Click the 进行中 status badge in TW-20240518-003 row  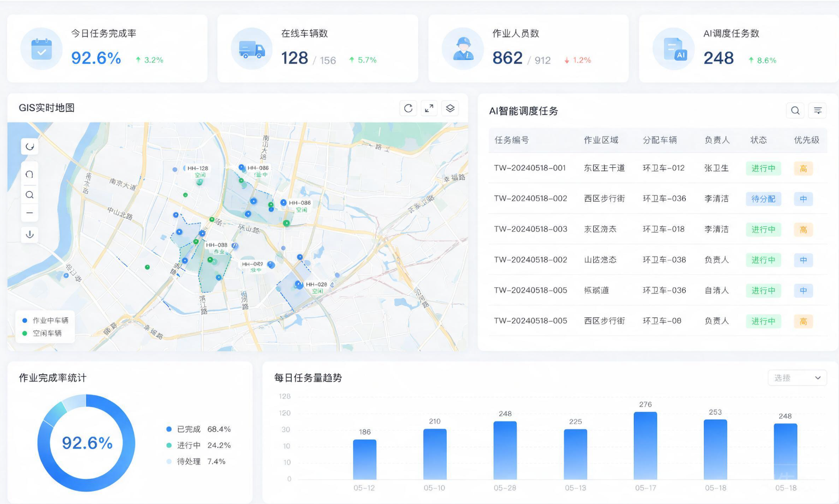click(763, 230)
